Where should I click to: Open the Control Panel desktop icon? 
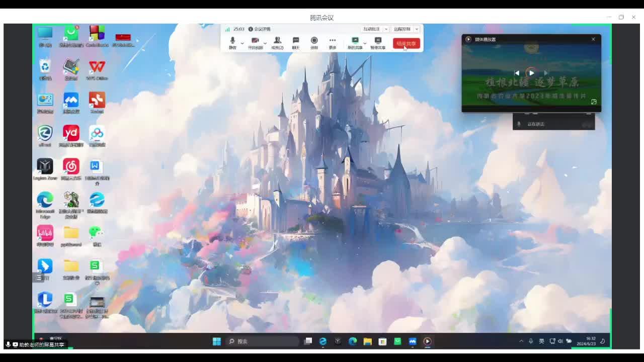coord(45,103)
